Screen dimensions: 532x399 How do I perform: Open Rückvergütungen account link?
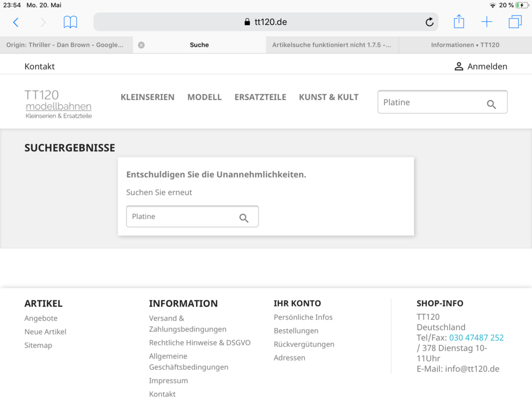(x=304, y=344)
